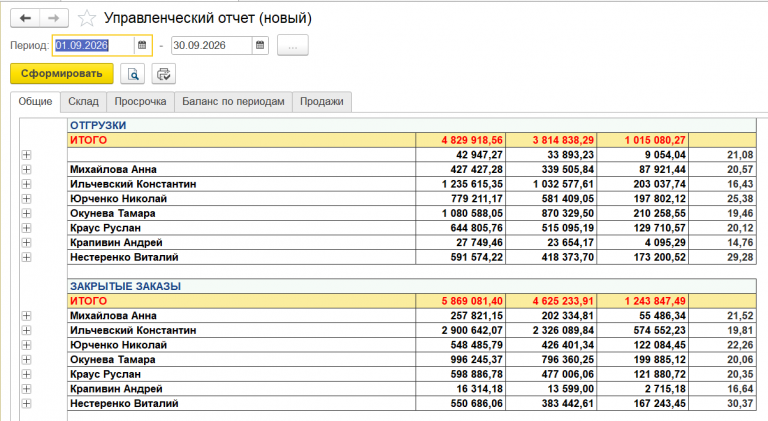Open the Баланс по периодам tab
Image resolution: width=768 pixels, height=421 pixels.
233,102
